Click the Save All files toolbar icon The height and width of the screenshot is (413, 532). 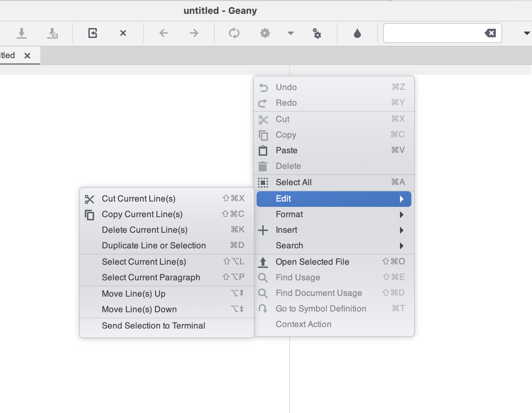(53, 33)
